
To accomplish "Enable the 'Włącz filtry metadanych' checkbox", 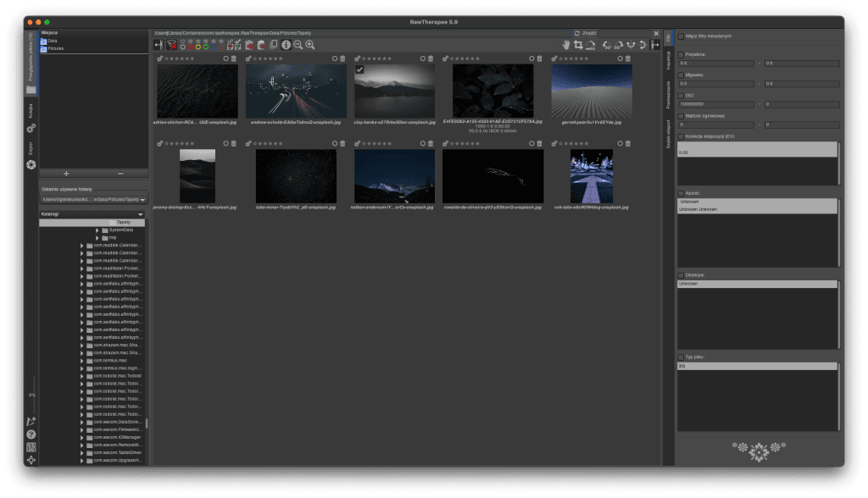I will [x=681, y=36].
